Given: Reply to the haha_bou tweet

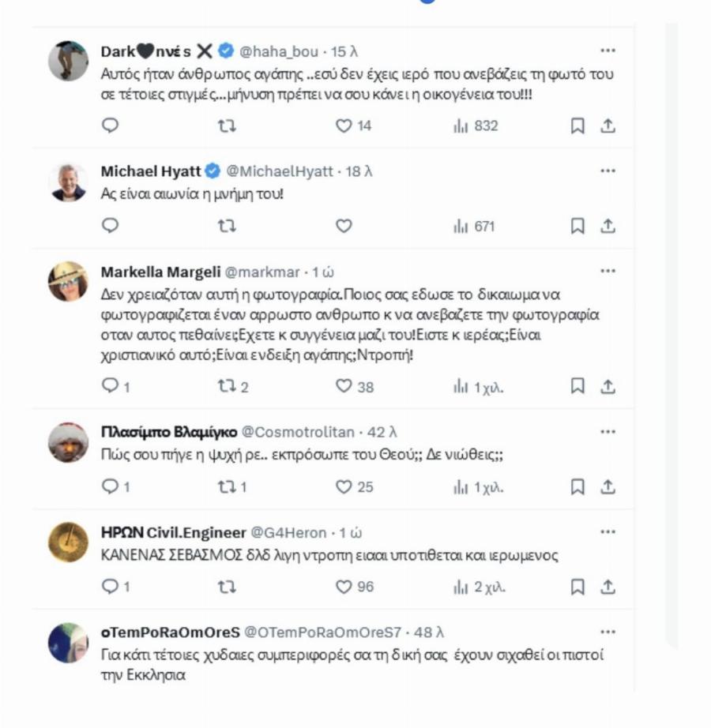Looking at the screenshot, I should [111, 126].
